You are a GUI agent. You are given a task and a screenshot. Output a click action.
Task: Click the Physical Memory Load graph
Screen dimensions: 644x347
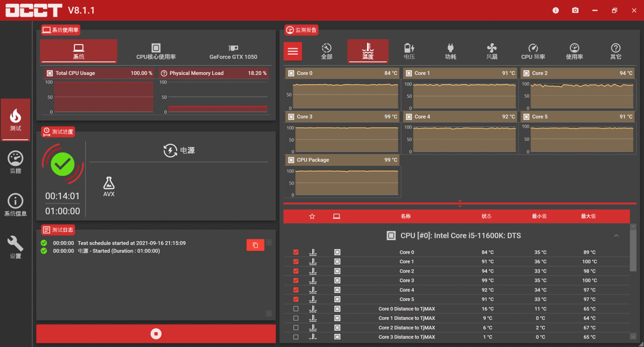218,97
